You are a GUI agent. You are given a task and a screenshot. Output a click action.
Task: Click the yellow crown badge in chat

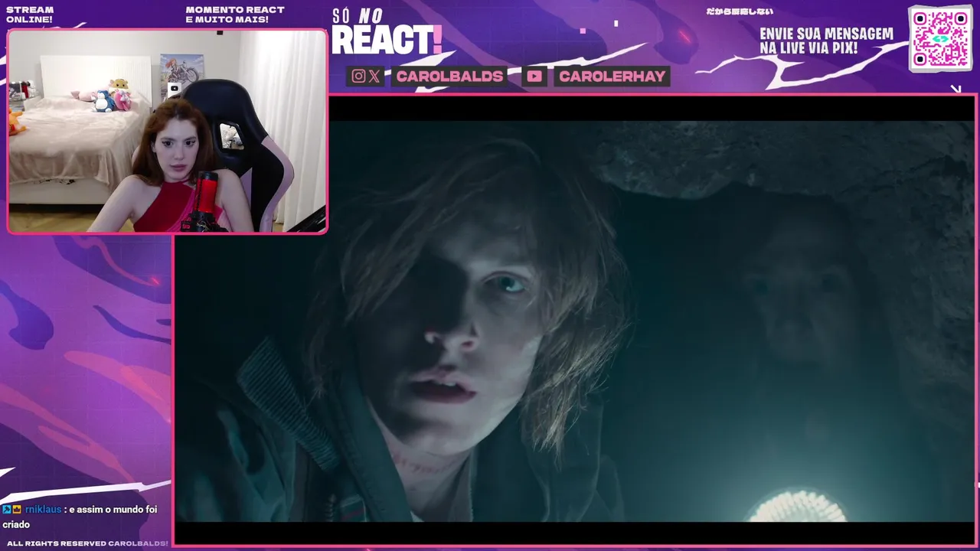[x=17, y=509]
